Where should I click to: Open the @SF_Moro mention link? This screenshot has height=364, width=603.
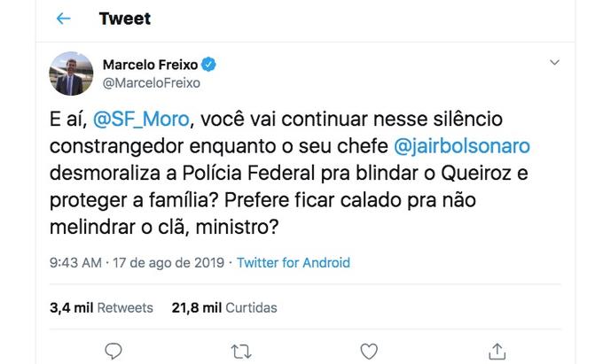point(142,120)
